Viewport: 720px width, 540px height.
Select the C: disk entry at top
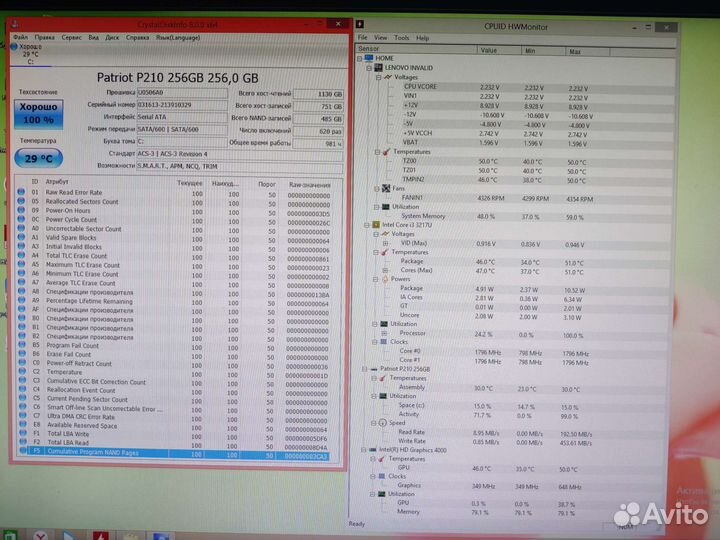[31, 54]
